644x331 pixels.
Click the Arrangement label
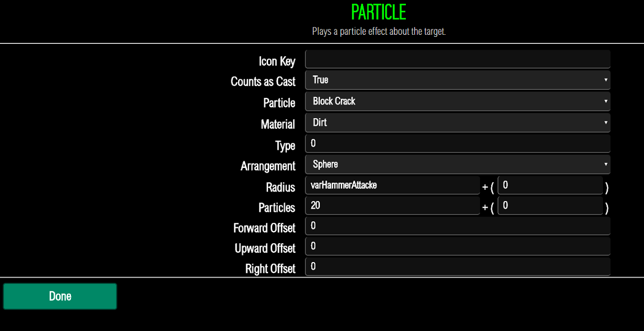(x=267, y=166)
